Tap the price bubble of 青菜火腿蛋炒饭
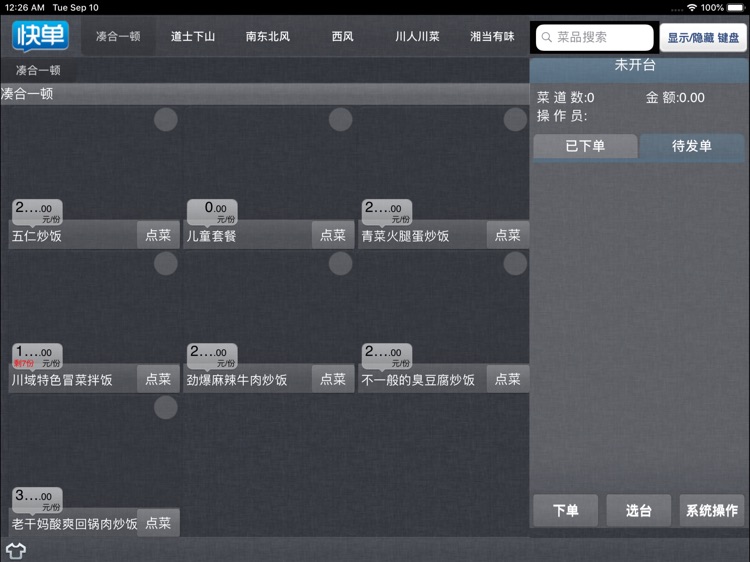This screenshot has height=562, width=750. [386, 212]
